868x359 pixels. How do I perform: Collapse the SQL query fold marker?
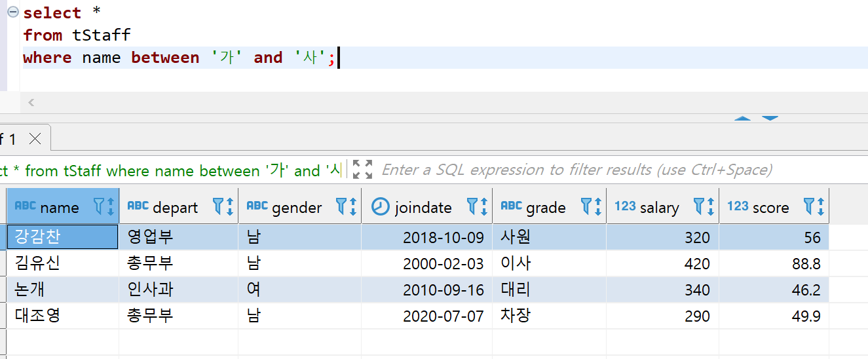coord(12,12)
